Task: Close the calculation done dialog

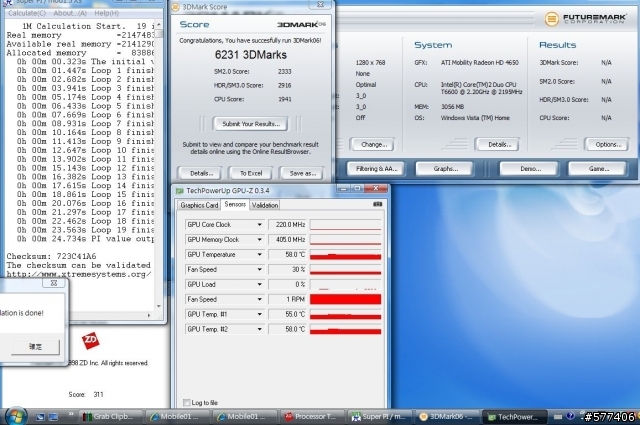Action: pyautogui.click(x=54, y=283)
